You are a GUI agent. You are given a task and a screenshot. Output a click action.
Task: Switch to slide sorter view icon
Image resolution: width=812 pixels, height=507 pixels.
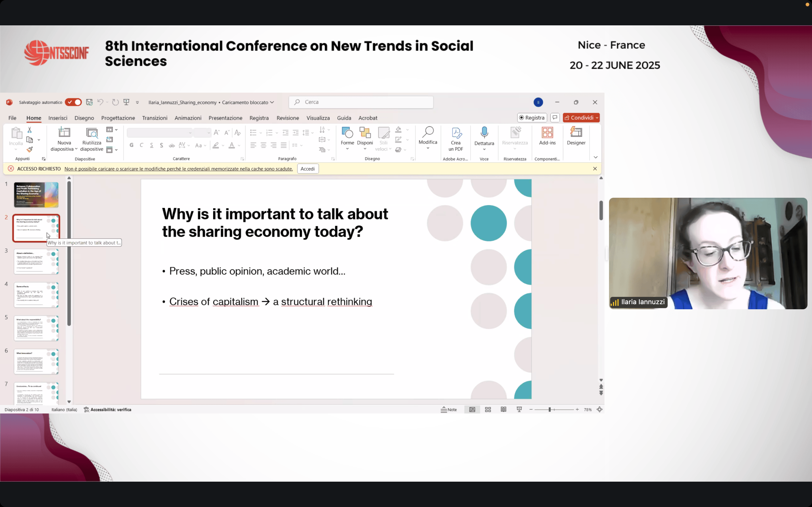pyautogui.click(x=488, y=409)
